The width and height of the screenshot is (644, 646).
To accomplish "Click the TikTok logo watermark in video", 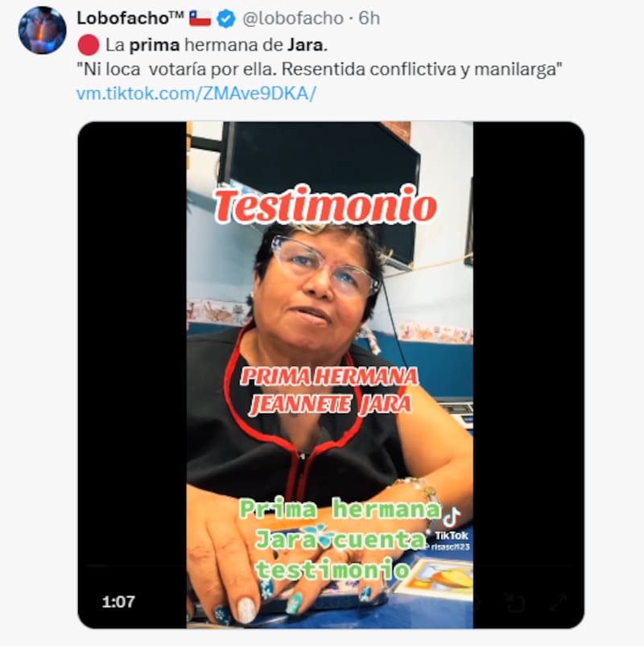I will pos(452,525).
